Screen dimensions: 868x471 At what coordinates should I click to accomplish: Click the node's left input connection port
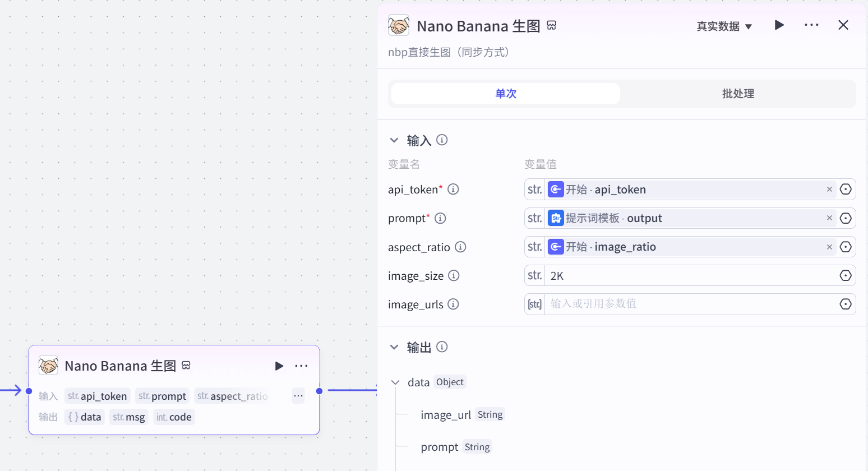[x=29, y=391]
